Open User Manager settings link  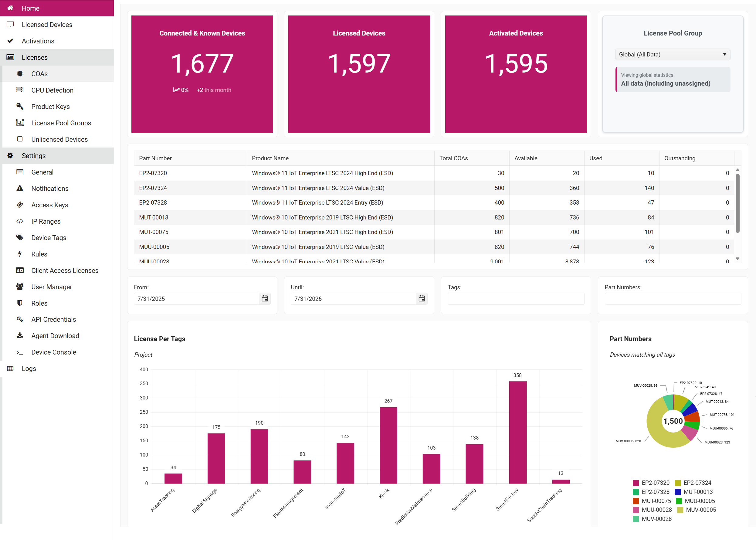pos(58,287)
